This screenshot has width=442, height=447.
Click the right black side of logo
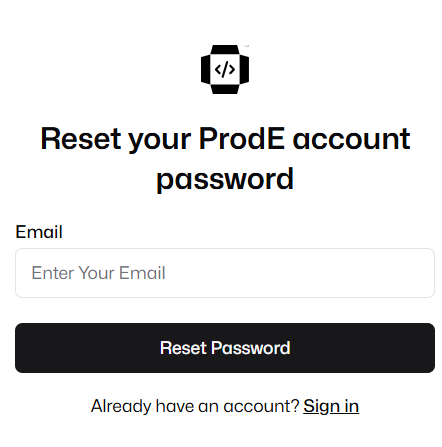[244, 69]
